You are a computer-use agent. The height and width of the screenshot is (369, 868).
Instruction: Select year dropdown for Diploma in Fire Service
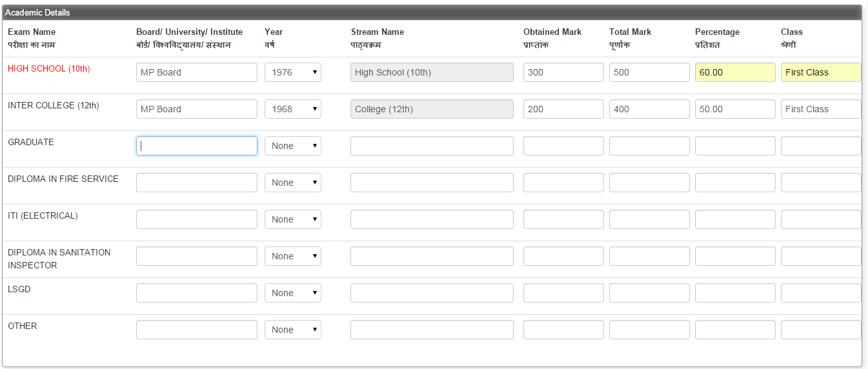tap(293, 183)
